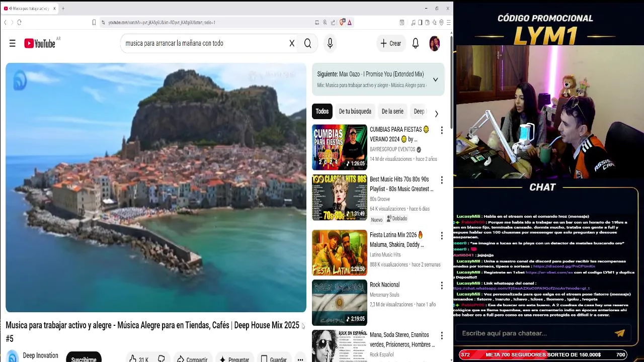Open YouTube notifications bell
This screenshot has width=644, height=362.
[x=416, y=43]
